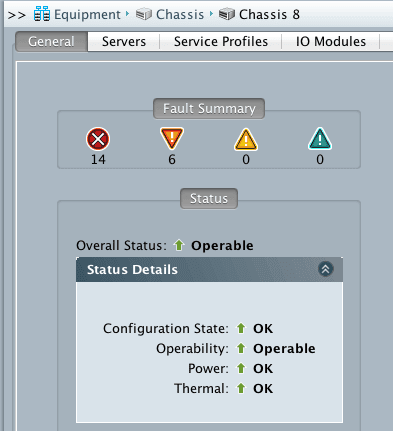
Task: Click the zero count under yellow warning icon
Action: pos(246,160)
